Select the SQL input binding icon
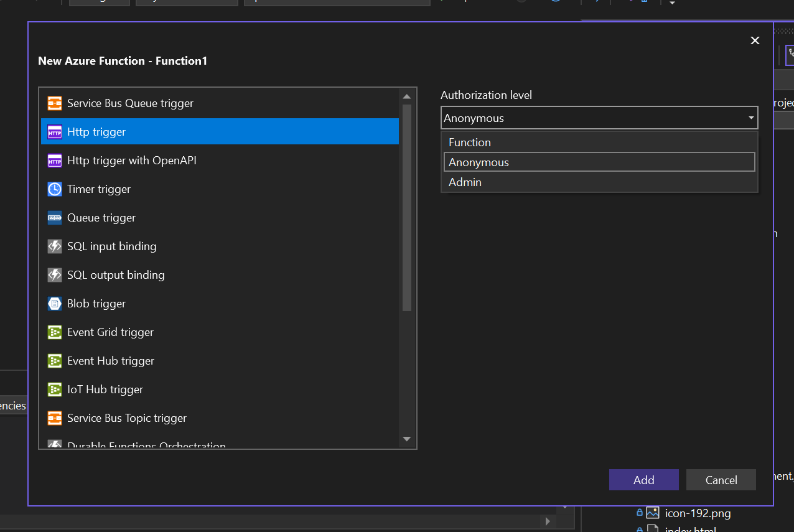Viewport: 794px width, 532px height. 54,246
